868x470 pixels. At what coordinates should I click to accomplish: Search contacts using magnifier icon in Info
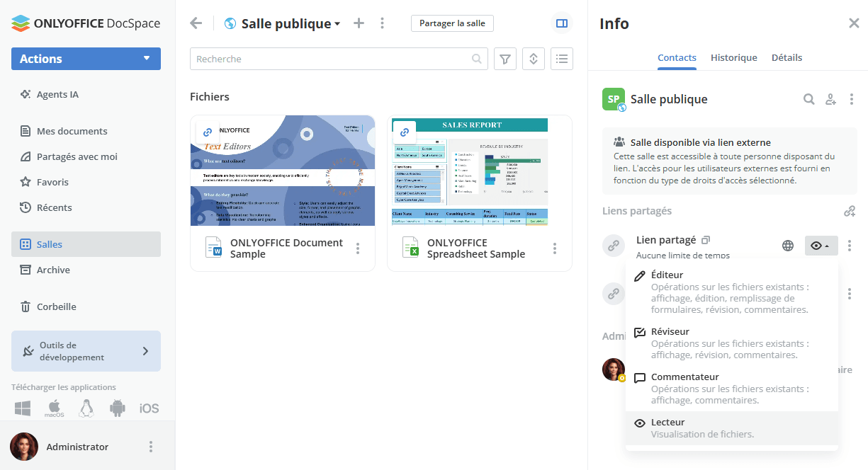808,100
